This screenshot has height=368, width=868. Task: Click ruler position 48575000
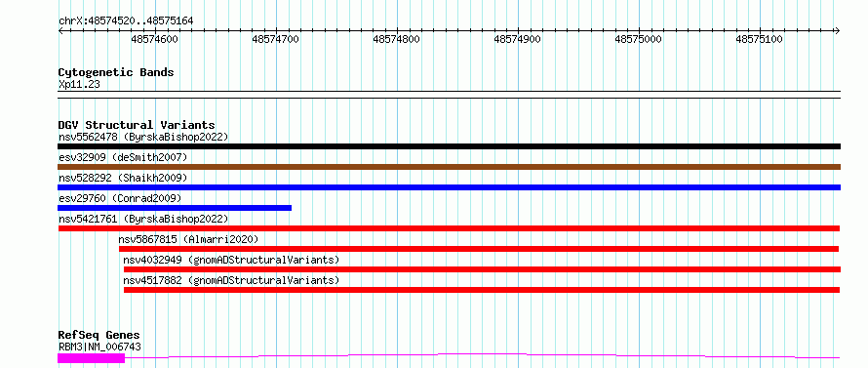[638, 39]
